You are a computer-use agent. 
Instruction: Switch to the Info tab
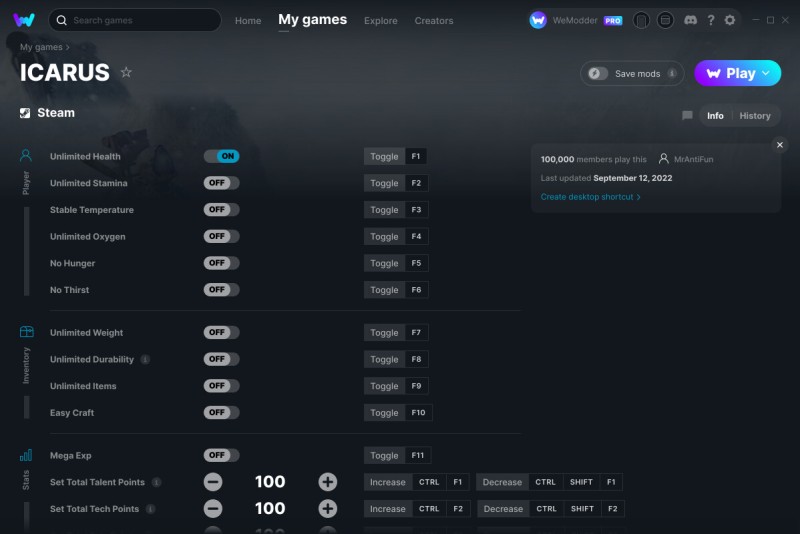click(x=715, y=116)
